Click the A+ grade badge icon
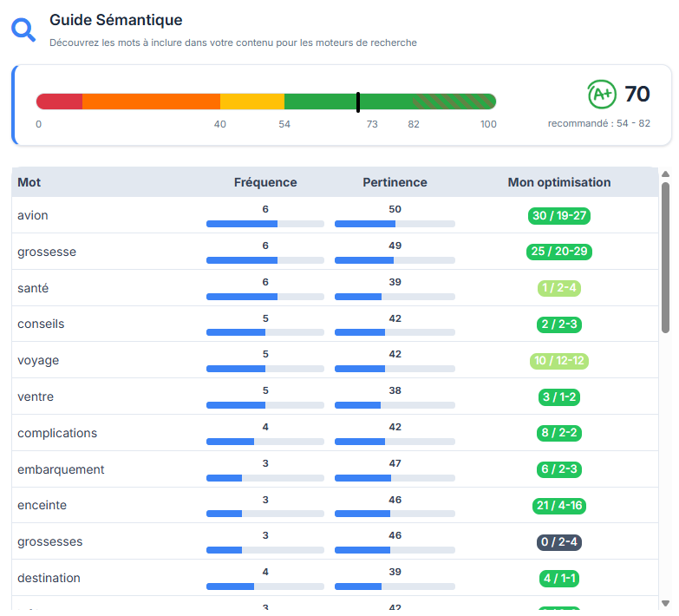The width and height of the screenshot is (679, 616). (602, 94)
